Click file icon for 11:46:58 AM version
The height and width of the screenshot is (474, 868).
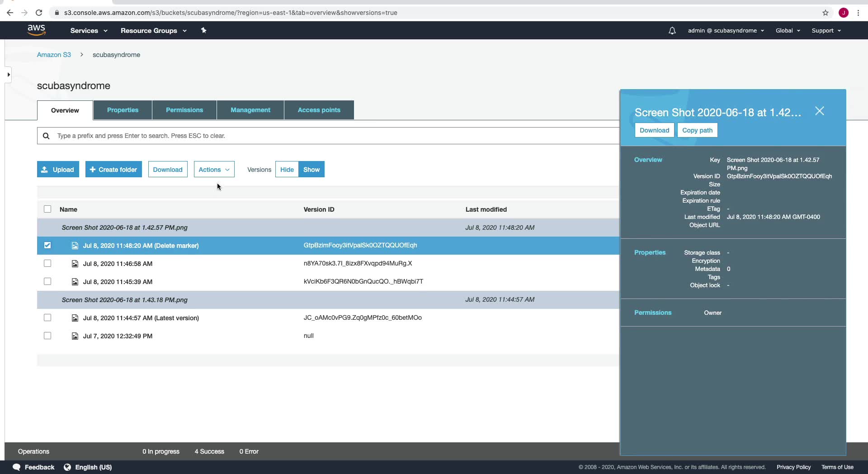75,264
